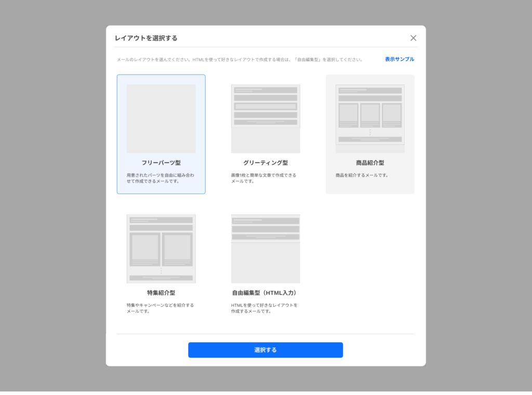Click the HTMLを使って好きなレイアウト card description
Screen dimensions: 532x395
click(264, 308)
